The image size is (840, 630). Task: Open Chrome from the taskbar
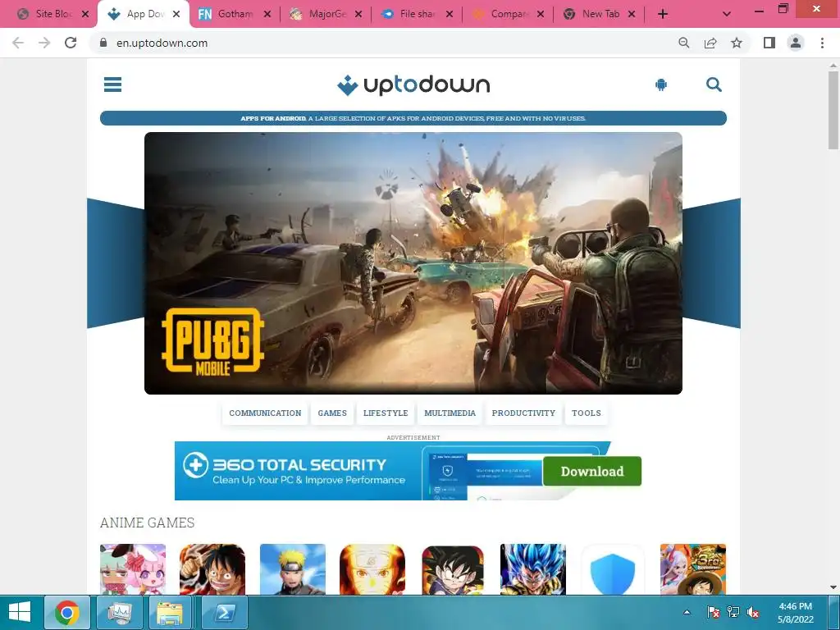point(67,612)
